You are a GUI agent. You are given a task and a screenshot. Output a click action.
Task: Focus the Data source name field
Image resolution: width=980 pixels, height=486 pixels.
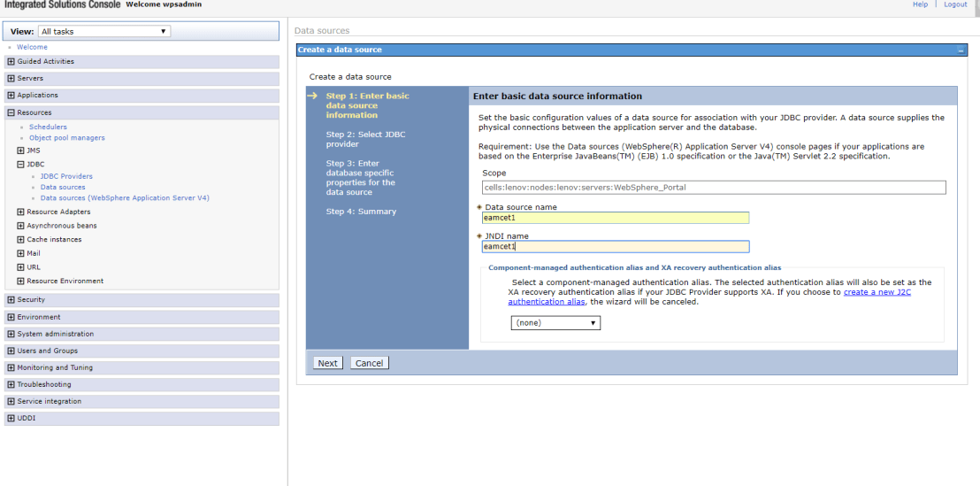(616, 218)
